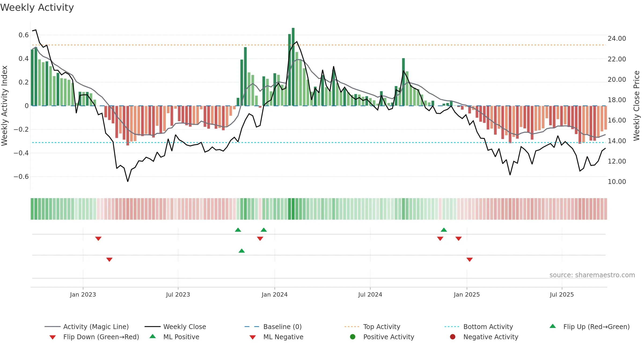Image resolution: width=644 pixels, height=362 pixels.
Task: Click the dark red circle icon for Negative Activity
Action: click(453, 337)
